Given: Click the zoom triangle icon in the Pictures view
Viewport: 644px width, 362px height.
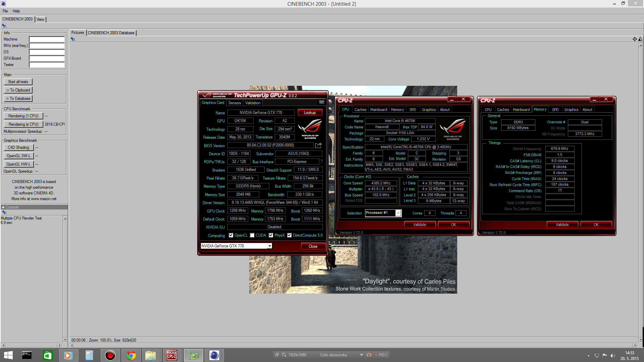Looking at the screenshot, I should point(640,39).
